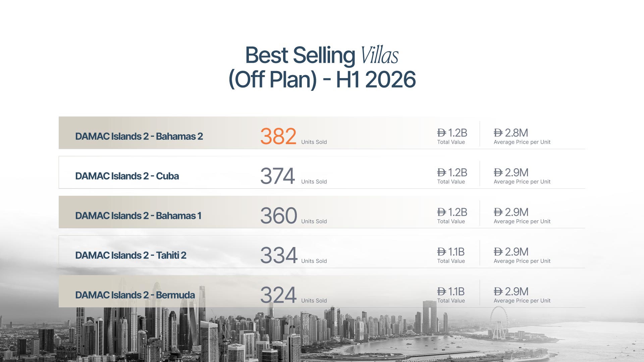Select the DAMAC Islands 2 - Bahamas 2 row title

[x=139, y=136]
